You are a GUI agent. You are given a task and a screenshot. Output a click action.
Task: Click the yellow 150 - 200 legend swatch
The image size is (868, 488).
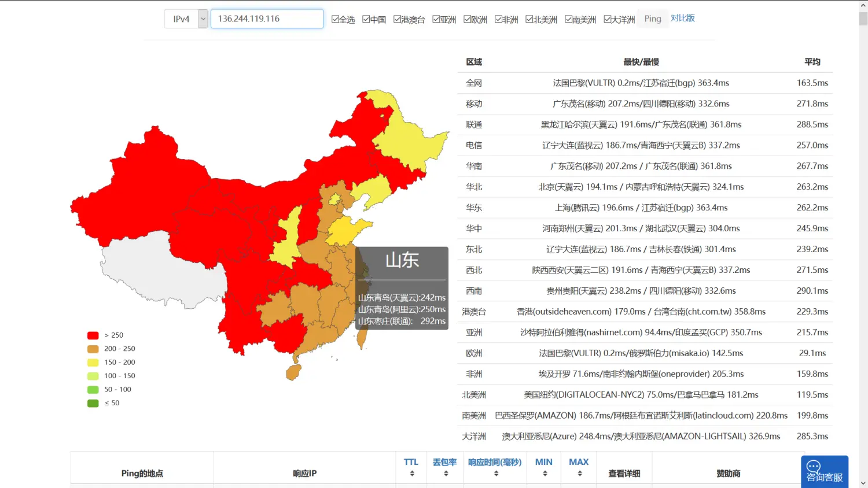93,363
